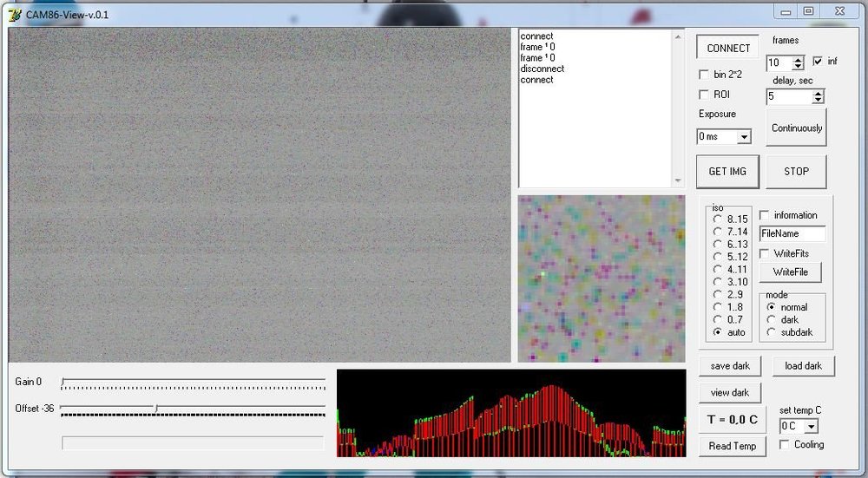Enable the ROI checkbox
This screenshot has height=478, width=868.
click(704, 95)
